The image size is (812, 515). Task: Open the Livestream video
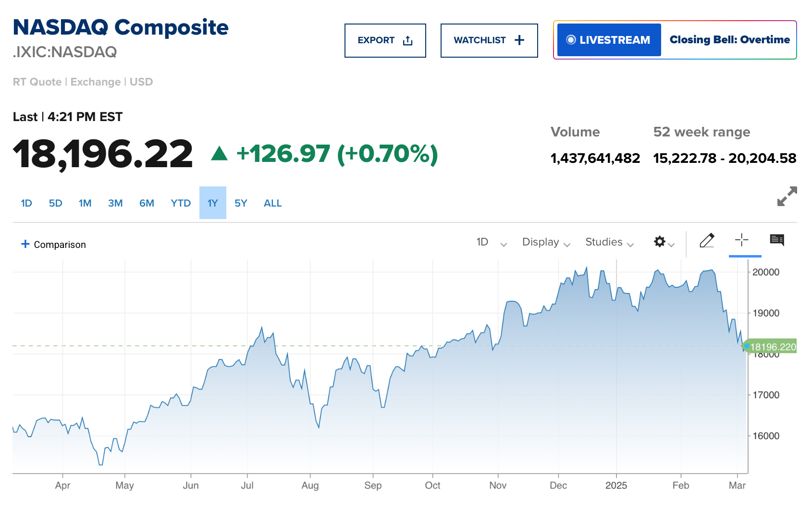[x=609, y=40]
